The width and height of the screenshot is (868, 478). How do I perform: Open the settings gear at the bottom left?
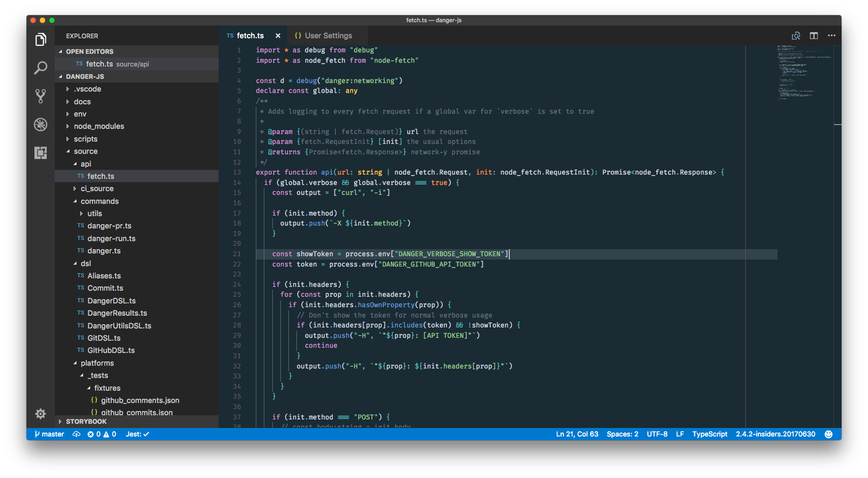(x=41, y=413)
